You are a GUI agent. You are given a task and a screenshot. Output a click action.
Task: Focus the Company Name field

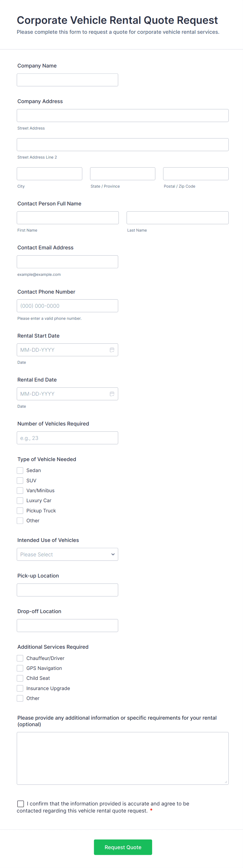click(x=67, y=80)
